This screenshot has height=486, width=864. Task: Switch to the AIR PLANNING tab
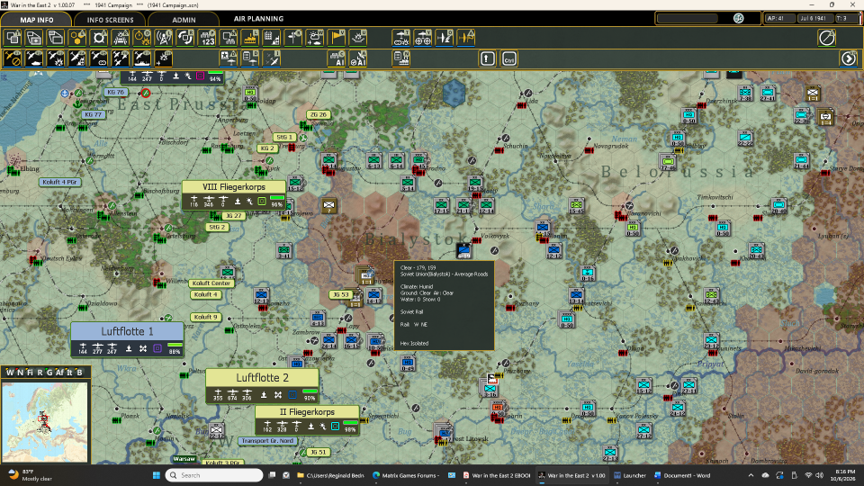pyautogui.click(x=258, y=19)
